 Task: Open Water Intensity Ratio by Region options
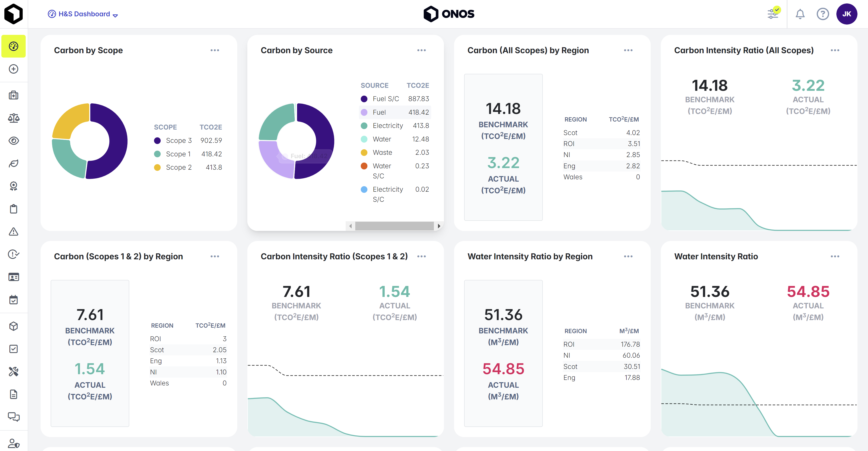tap(628, 257)
